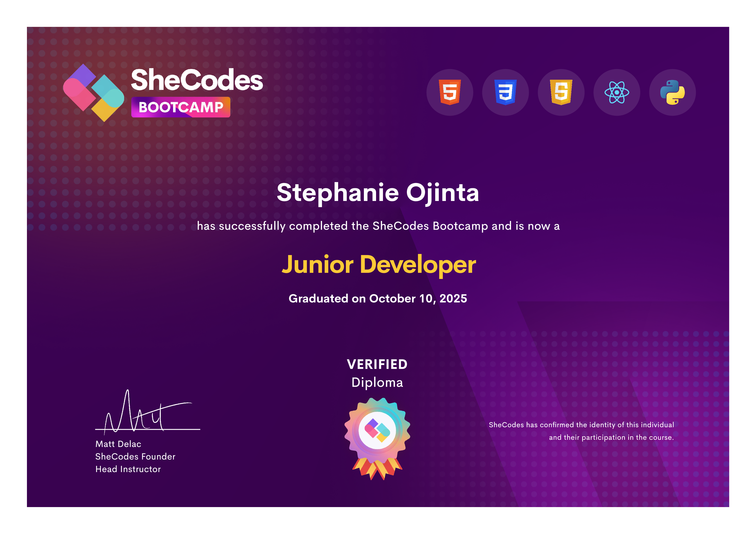756x534 pixels.
Task: Click the Python logo icon
Action: 672,92
